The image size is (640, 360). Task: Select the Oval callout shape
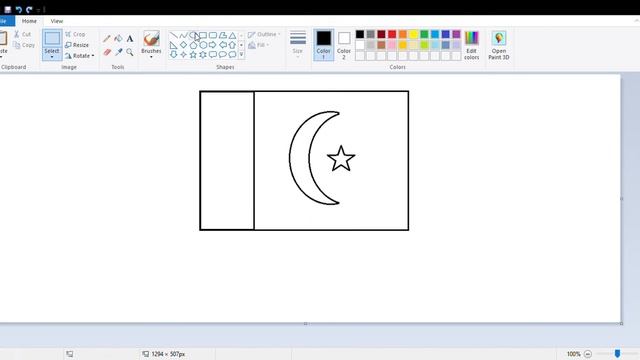coord(222,54)
